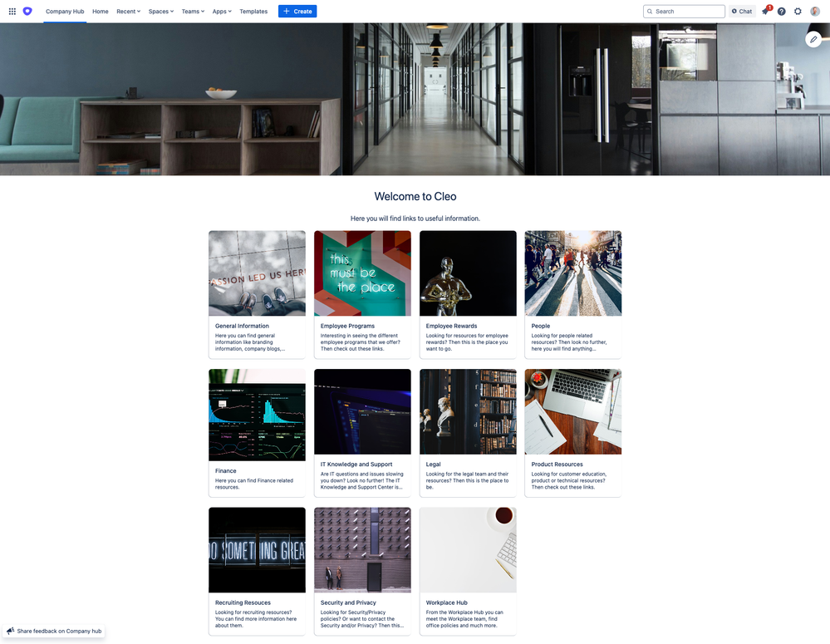Click the blue Create button
Screen dimensions: 830x644
pos(297,11)
